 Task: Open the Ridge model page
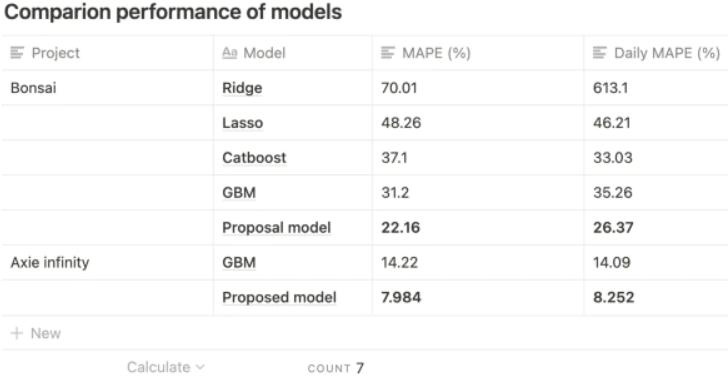coord(242,88)
